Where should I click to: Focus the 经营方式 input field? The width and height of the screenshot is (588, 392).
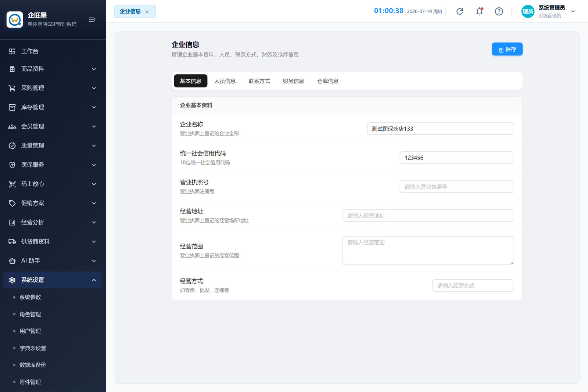(473, 285)
